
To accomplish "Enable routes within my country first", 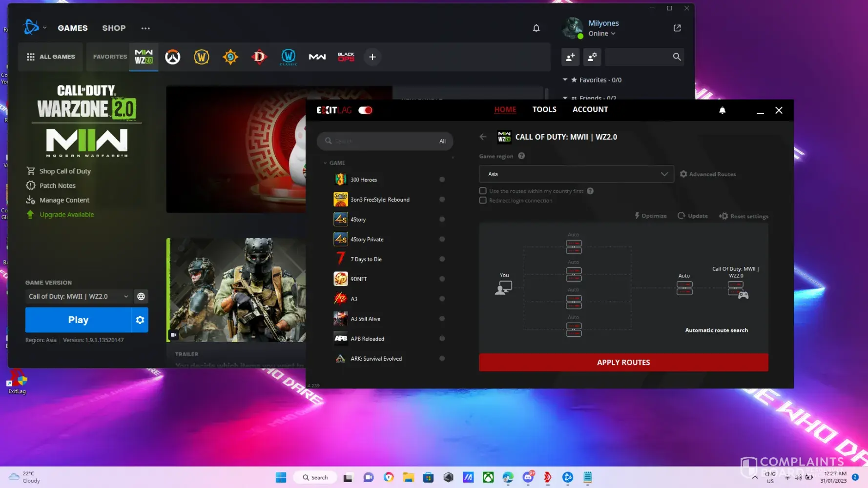I will (483, 191).
